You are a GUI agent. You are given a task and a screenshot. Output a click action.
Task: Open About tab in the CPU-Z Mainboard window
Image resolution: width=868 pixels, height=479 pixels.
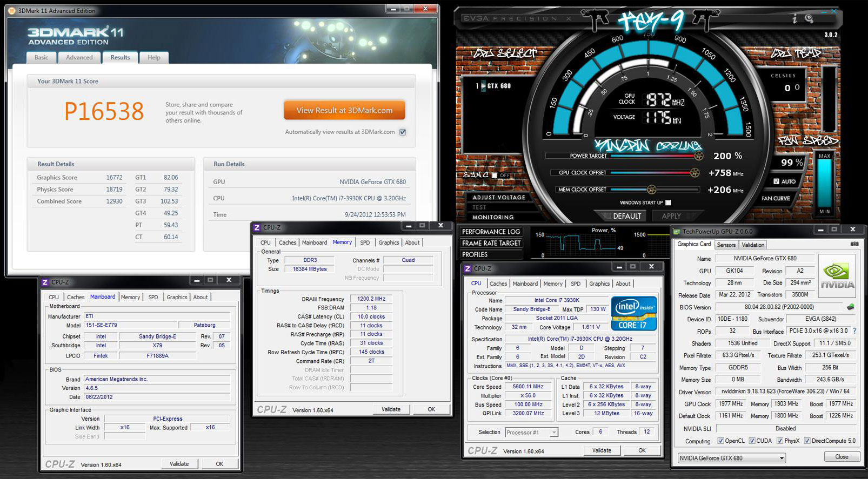(201, 297)
